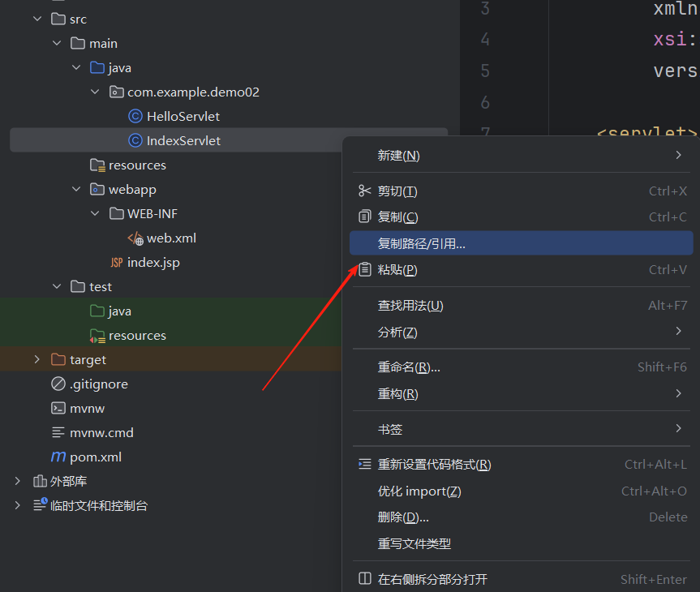Collapse the java folder under main
This screenshot has width=700, height=592.
(76, 68)
